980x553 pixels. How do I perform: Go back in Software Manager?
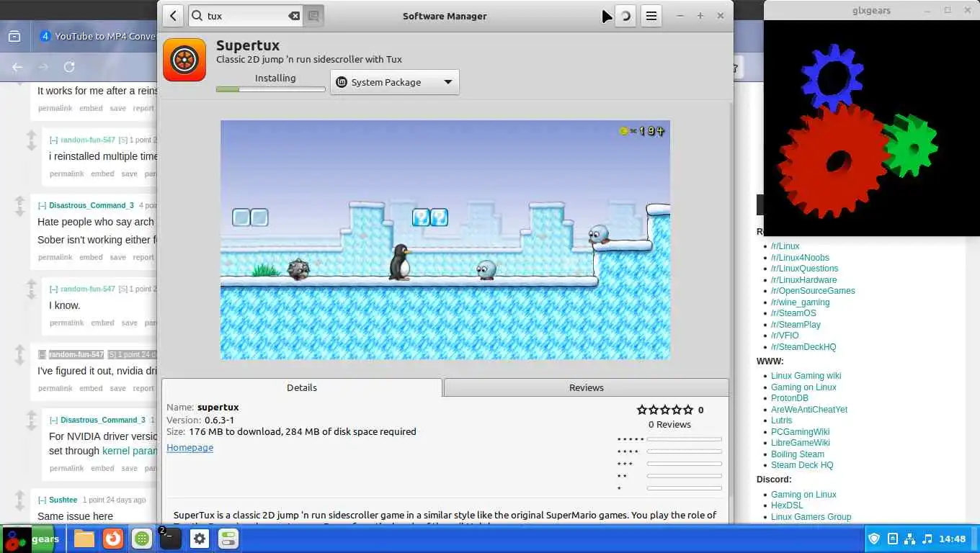coord(173,16)
